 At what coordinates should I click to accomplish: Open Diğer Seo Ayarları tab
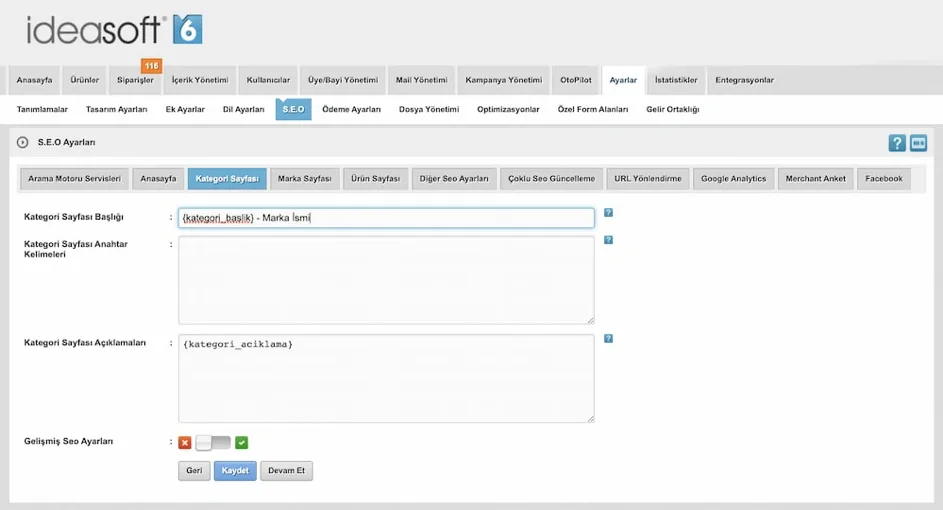click(454, 179)
